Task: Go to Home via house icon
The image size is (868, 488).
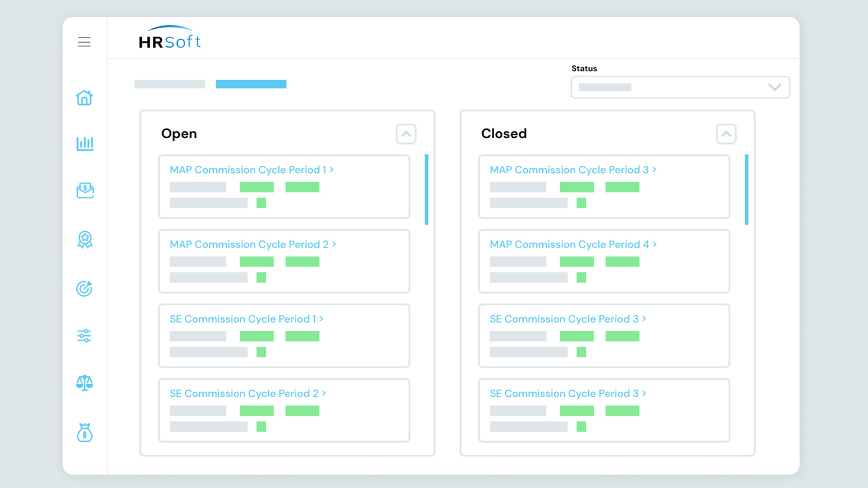Action: 84,98
